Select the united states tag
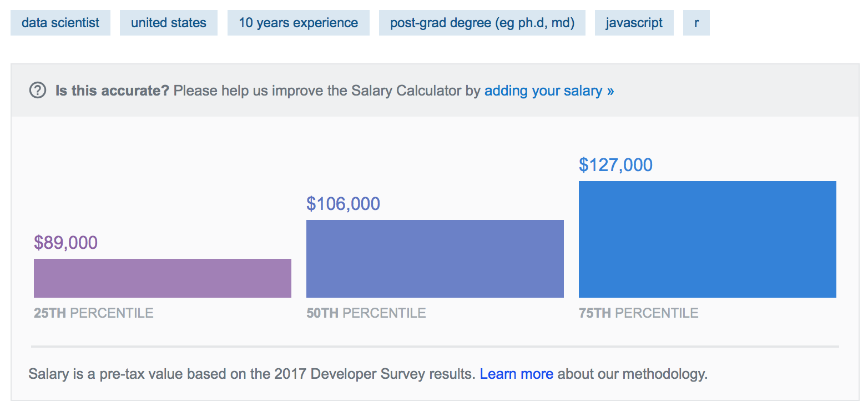Viewport: 868px width, 411px height. pos(169,23)
